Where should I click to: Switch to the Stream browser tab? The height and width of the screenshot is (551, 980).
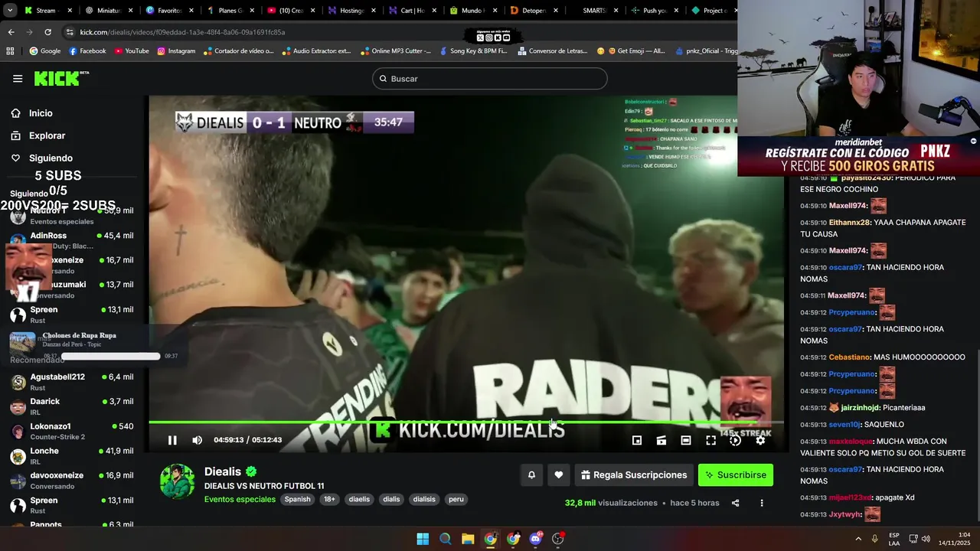point(47,11)
